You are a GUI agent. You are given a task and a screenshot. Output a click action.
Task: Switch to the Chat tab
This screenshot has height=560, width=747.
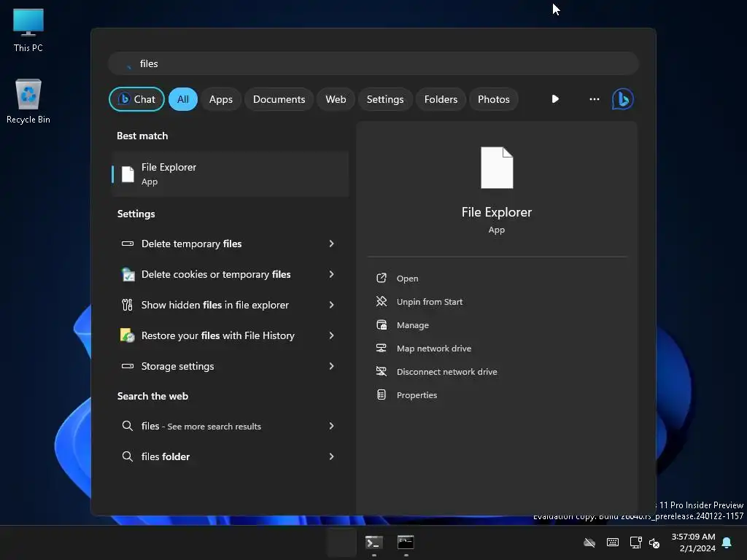pos(136,99)
